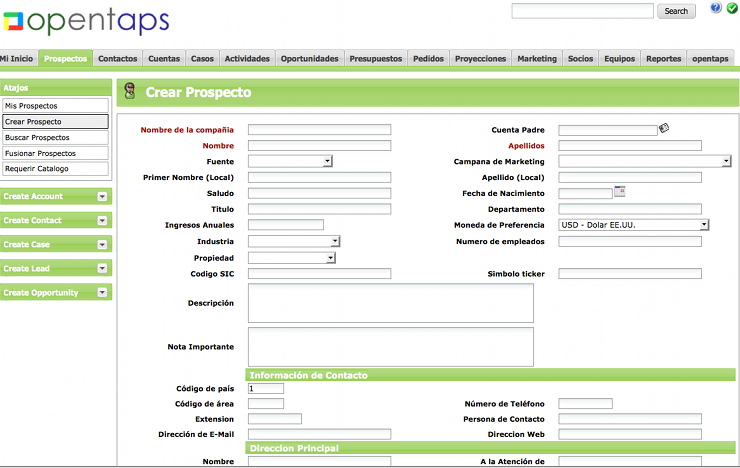Click the green checkmark status icon
This screenshot has width=740, height=468.
point(732,8)
